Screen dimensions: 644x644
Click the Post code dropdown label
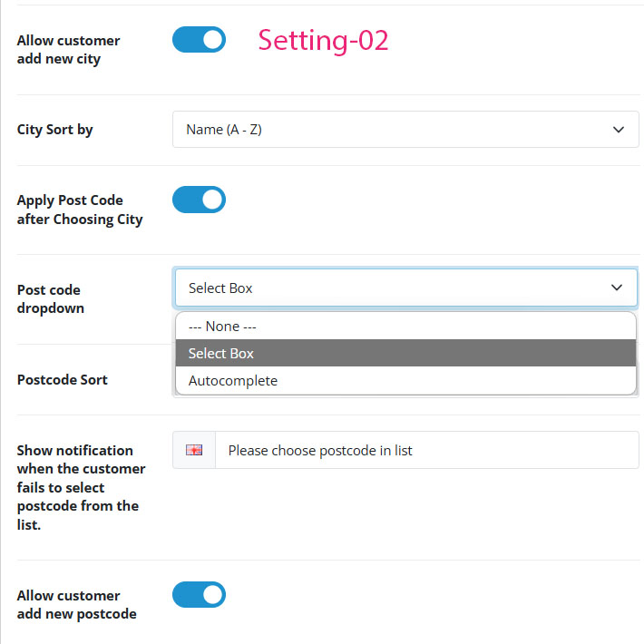51,299
